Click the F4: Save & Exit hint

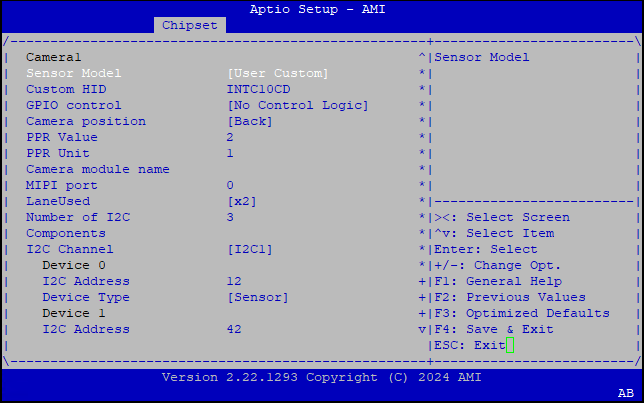tap(494, 329)
